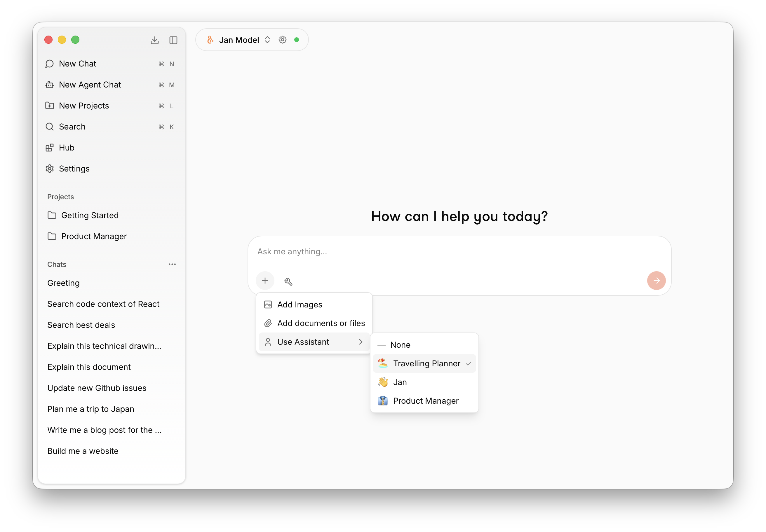
Task: Choose Add Images from the menu
Action: coord(300,304)
